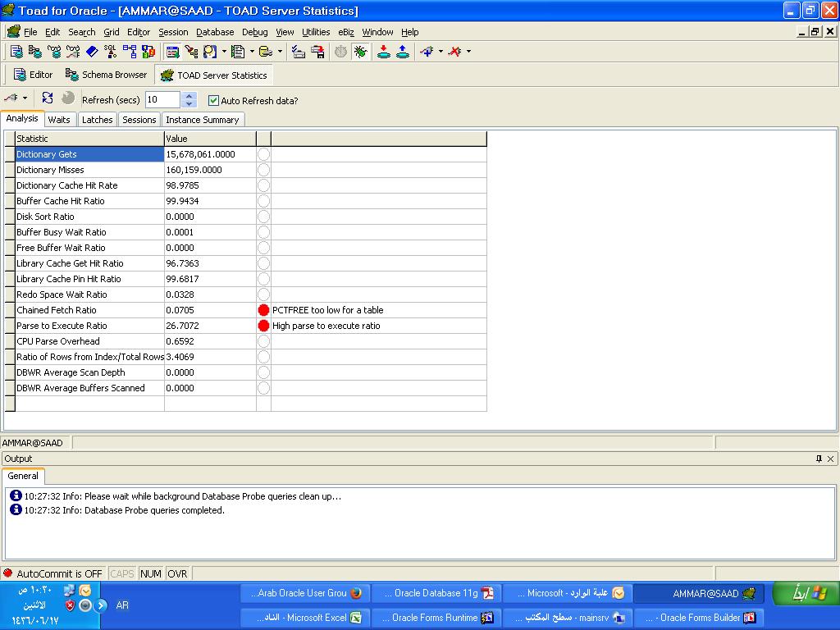Switch to the Waits tab
Screen dimensions: 840x630
point(59,120)
